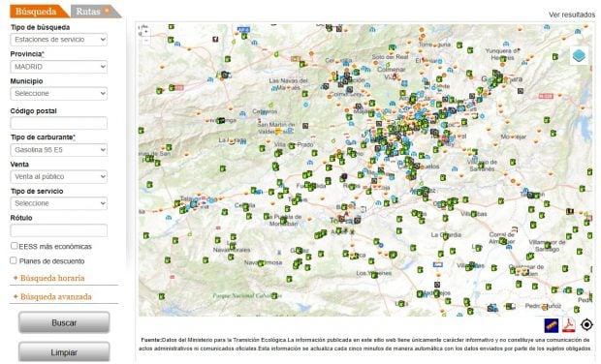Open the Ver resultados link
This screenshot has width=601, height=364.
point(572,15)
